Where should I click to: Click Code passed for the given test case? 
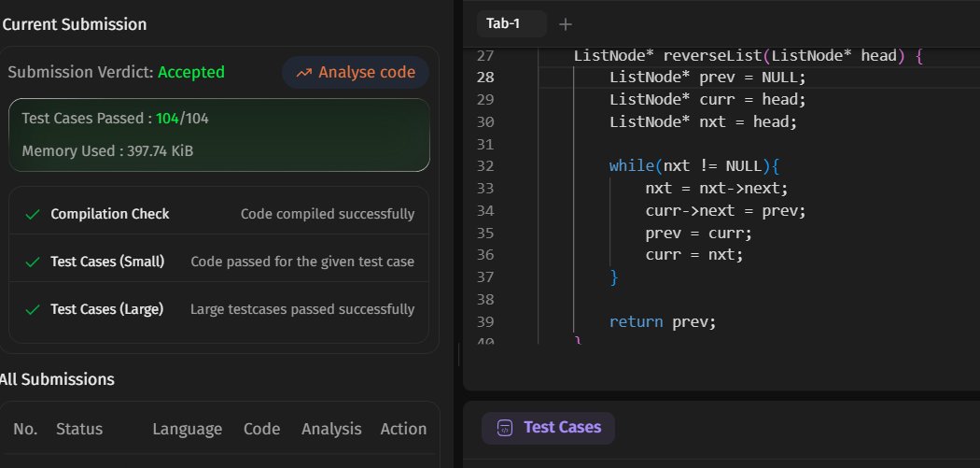tap(302, 262)
